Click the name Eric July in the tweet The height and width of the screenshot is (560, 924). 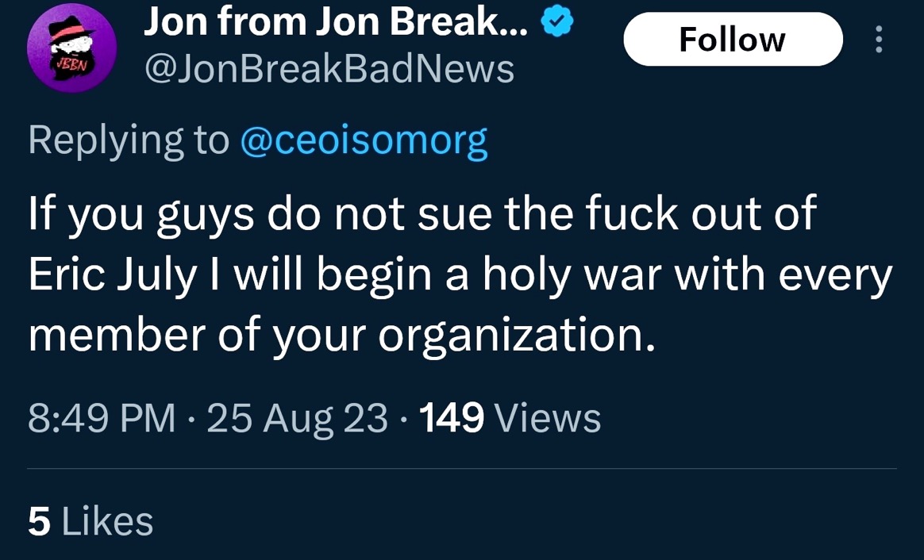point(113,275)
